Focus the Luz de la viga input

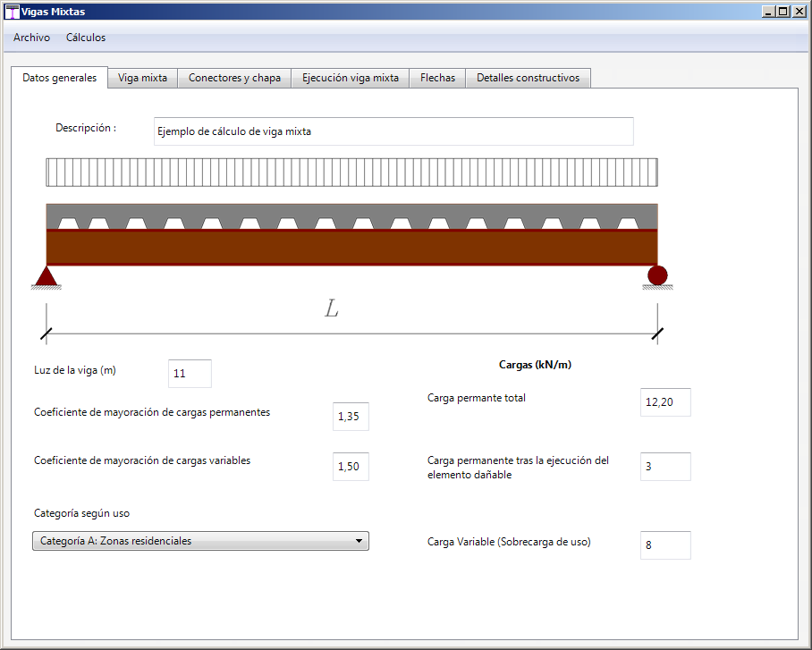190,374
